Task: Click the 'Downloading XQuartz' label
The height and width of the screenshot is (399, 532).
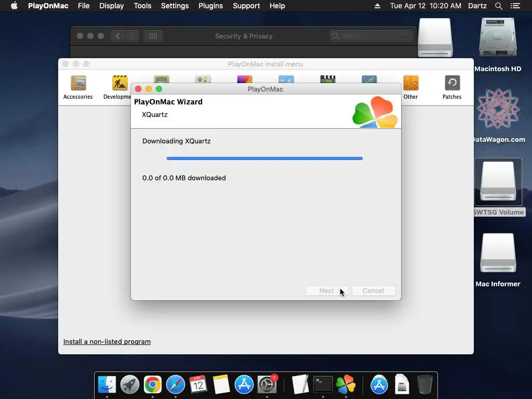Action: (x=177, y=141)
